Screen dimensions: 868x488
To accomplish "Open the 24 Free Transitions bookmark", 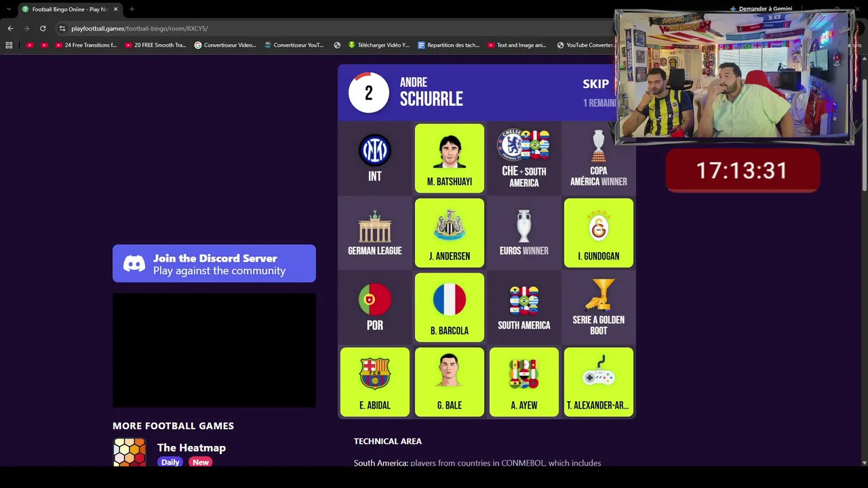I will pos(86,45).
